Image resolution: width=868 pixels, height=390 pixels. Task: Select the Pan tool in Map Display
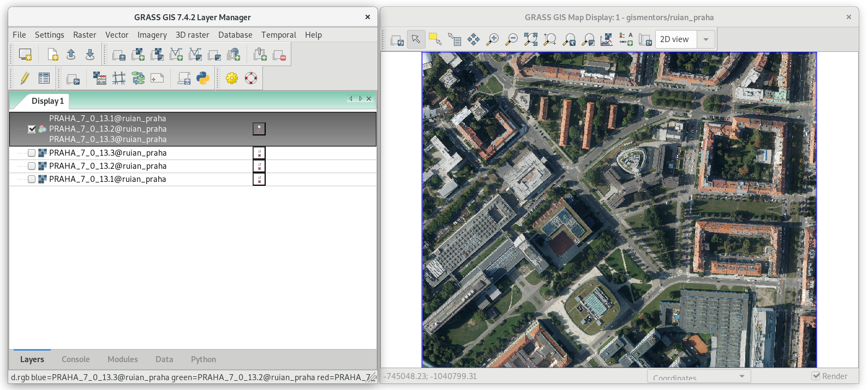[474, 39]
